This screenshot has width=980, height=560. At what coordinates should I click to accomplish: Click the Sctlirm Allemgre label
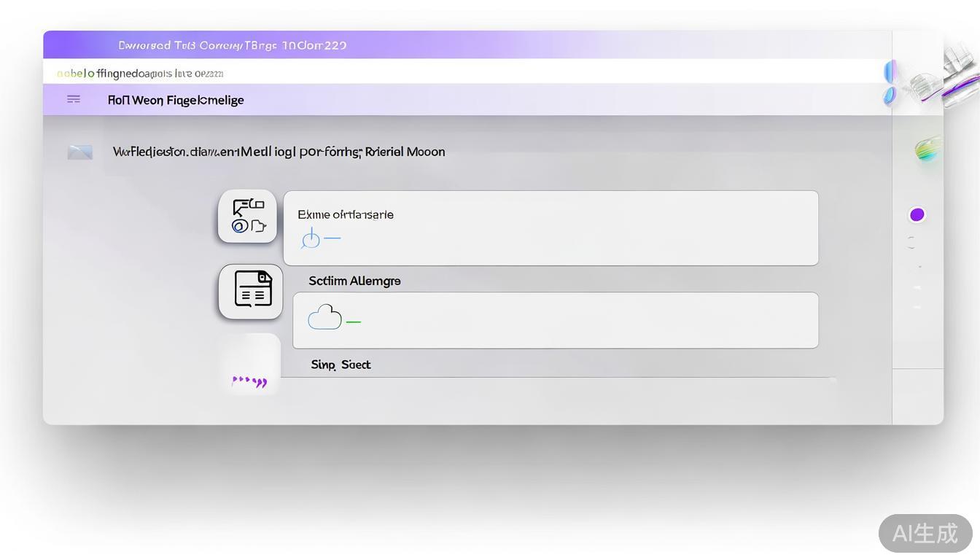354,281
